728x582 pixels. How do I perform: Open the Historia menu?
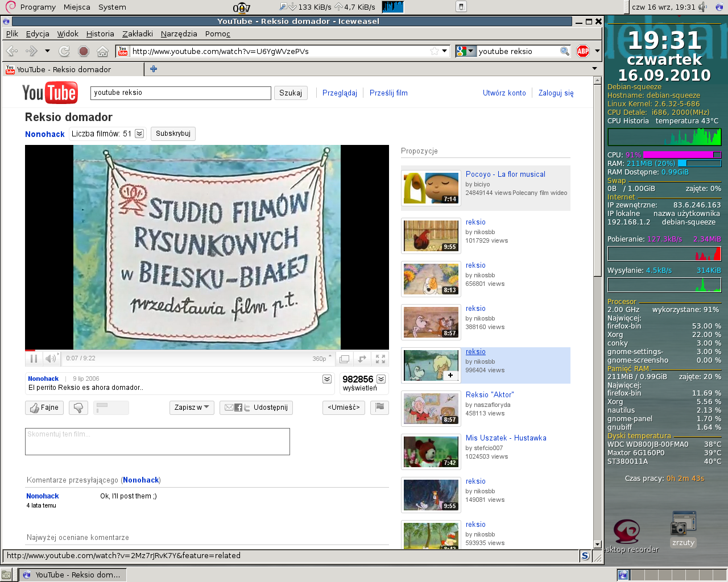click(100, 34)
